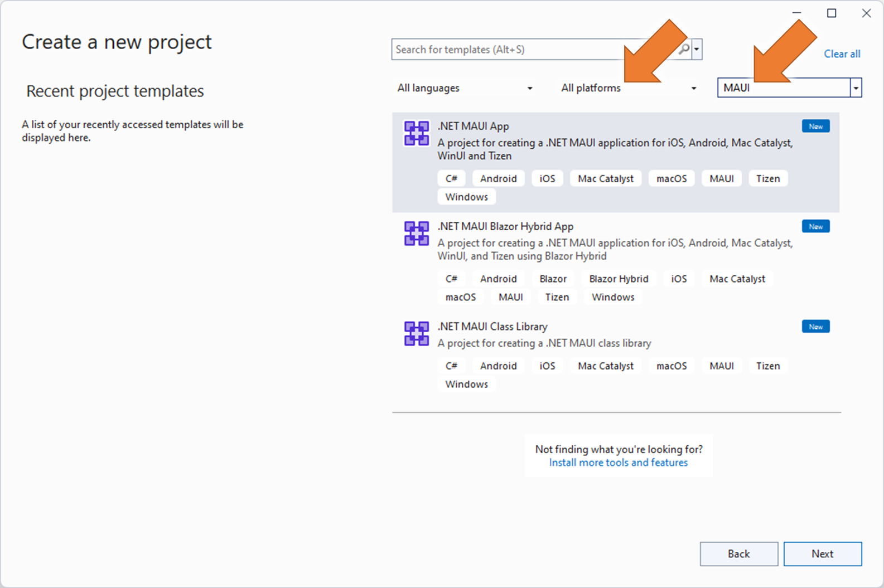The image size is (884, 588).
Task: Click the New badge on .NET MAUI App
Action: (x=816, y=127)
